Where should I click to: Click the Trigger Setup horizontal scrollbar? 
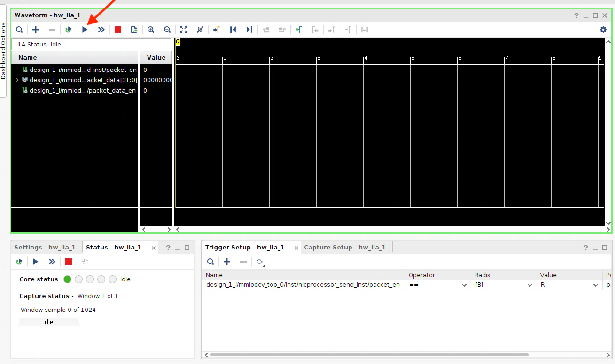(369, 355)
